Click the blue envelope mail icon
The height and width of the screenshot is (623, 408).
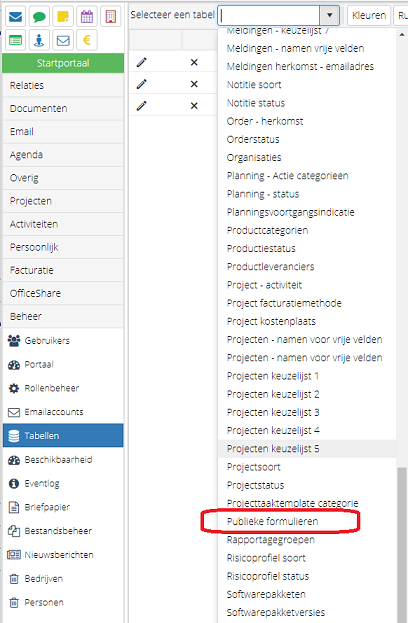click(x=15, y=17)
